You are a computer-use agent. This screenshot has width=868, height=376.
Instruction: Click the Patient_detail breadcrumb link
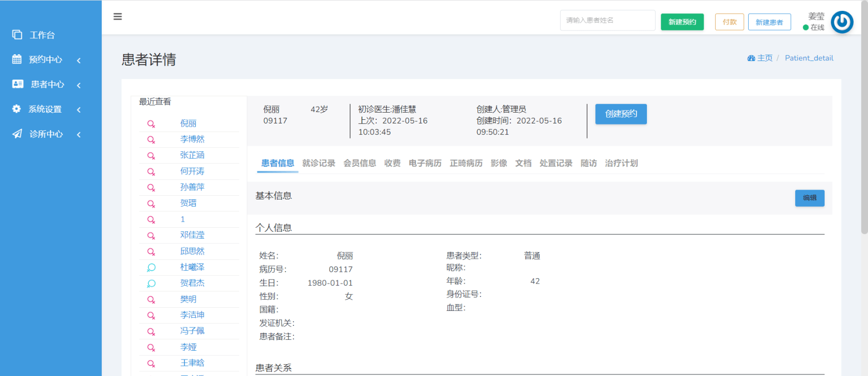[x=809, y=58]
